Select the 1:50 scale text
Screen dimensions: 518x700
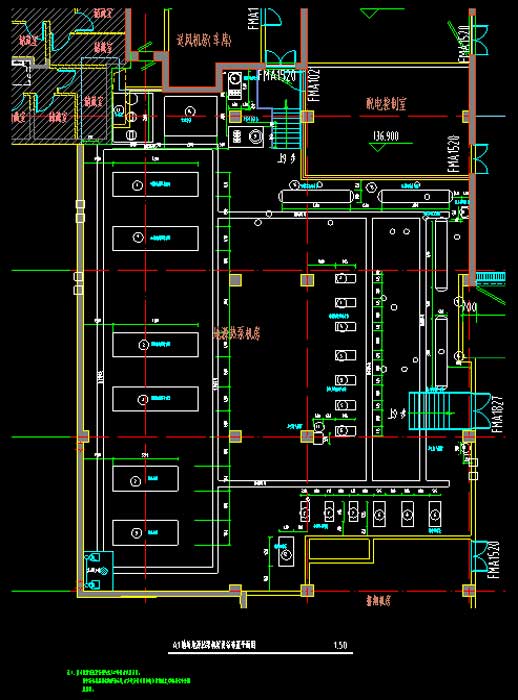tap(340, 645)
